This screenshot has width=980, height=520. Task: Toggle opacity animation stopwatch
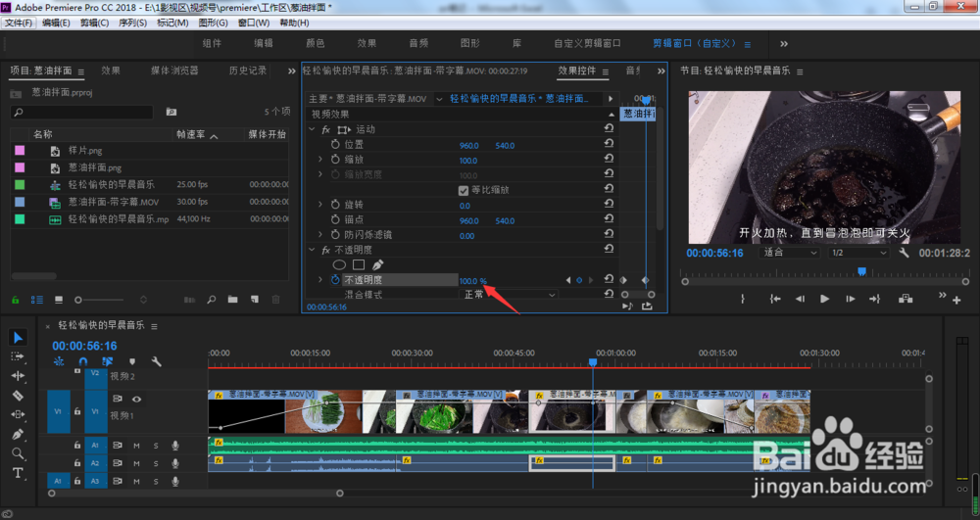[x=335, y=280]
